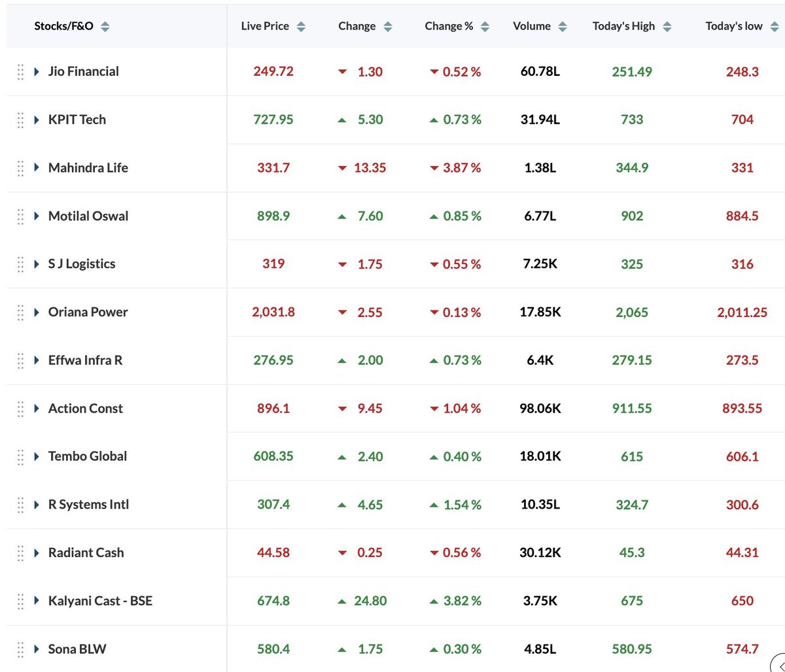The width and height of the screenshot is (785, 672).
Task: Expand the Radiant Cash row arrow
Action: [x=37, y=553]
